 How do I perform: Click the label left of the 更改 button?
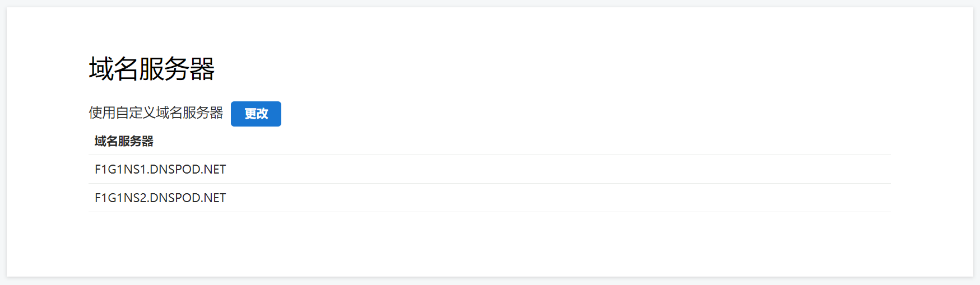156,113
